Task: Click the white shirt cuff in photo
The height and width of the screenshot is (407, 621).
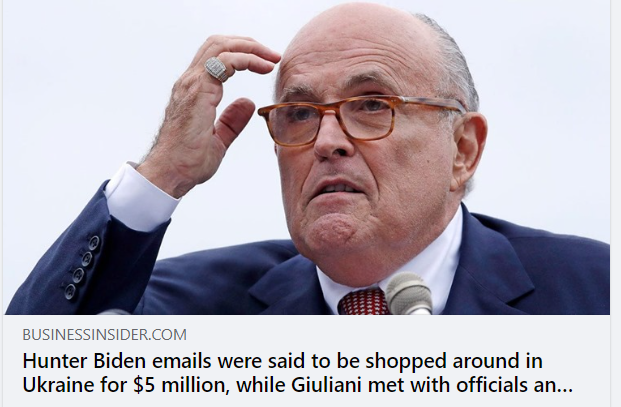Action: tap(141, 197)
